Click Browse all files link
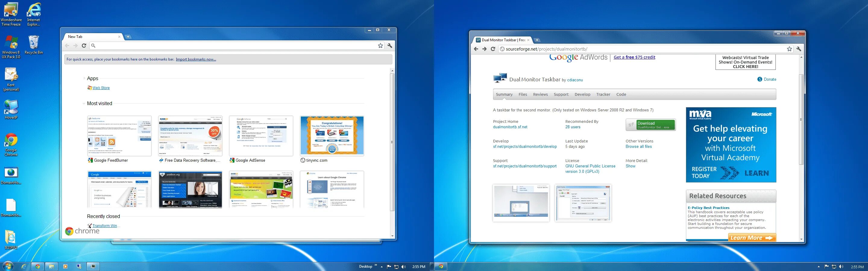This screenshot has height=271, width=868. (639, 146)
